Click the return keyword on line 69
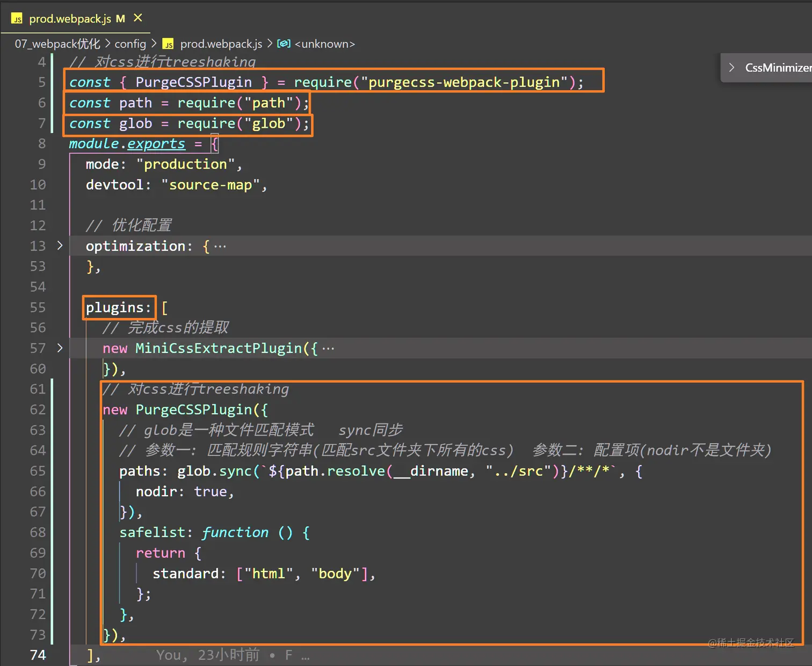This screenshot has height=666, width=812. click(161, 553)
